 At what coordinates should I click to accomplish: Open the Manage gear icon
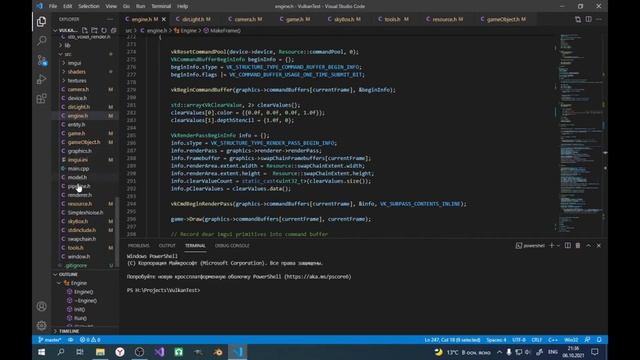tap(42, 325)
